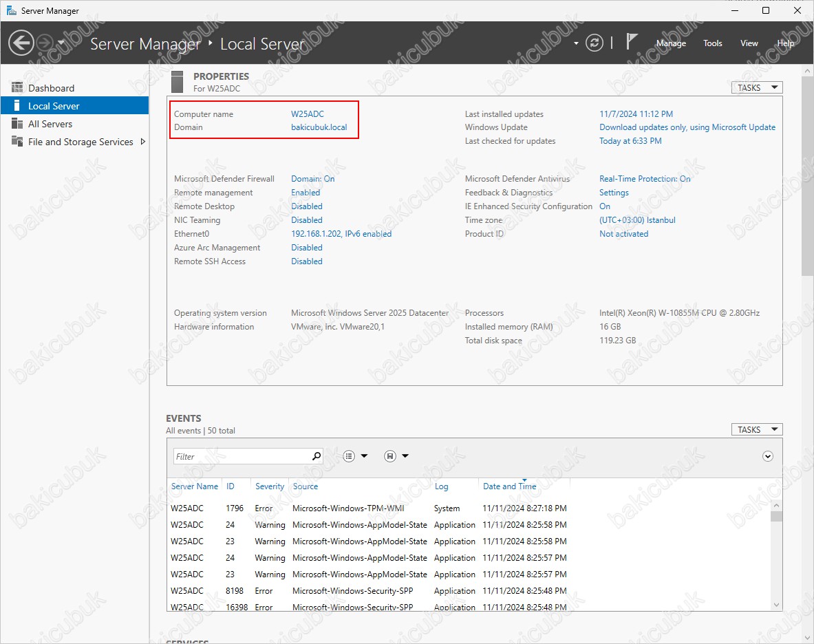The height and width of the screenshot is (644, 814).
Task: Click the Server Manager app icon in the title bar
Action: click(11, 10)
